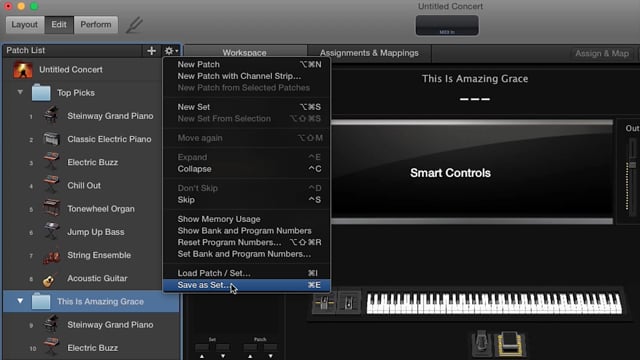
Task: Select the Untitled Concert flame icon
Action: pyautogui.click(x=23, y=69)
